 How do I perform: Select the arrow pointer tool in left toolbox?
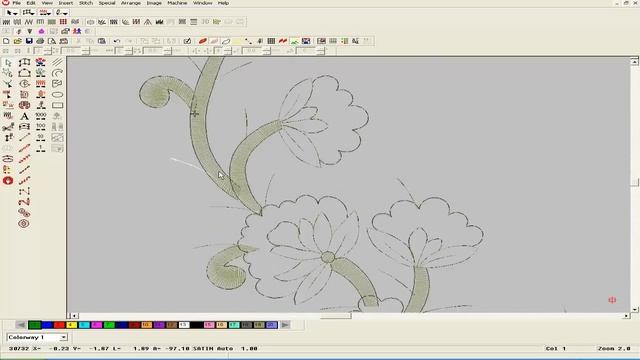tap(8, 62)
